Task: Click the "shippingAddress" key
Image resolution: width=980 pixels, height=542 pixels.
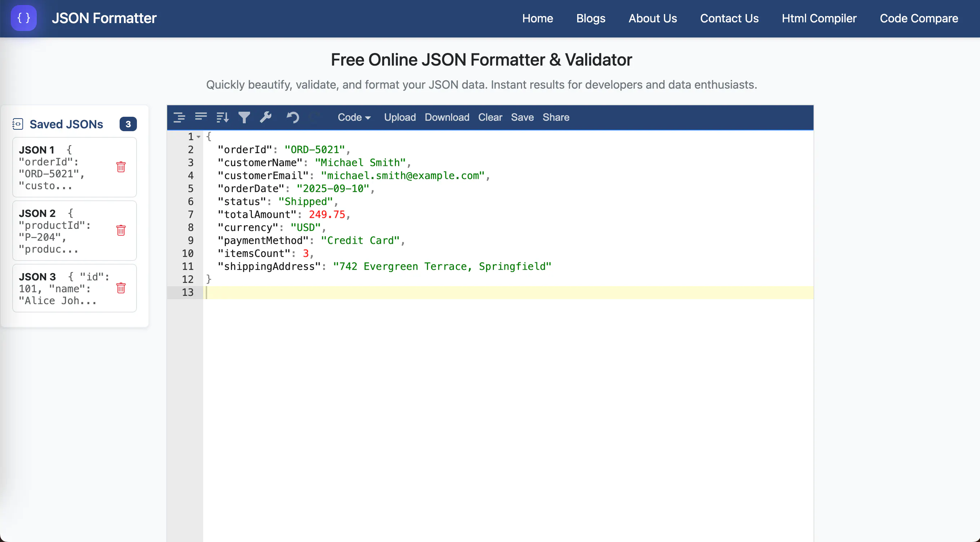Action: [x=269, y=266]
